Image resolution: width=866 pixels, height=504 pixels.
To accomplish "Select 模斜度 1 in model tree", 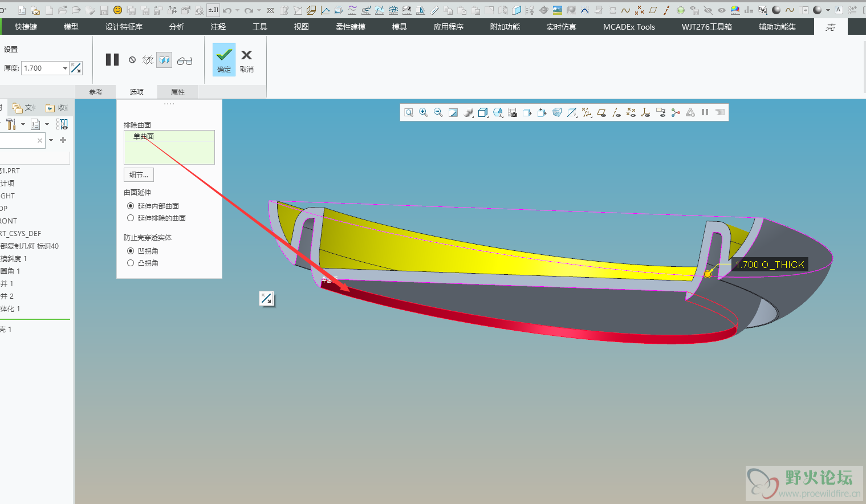I will click(14, 259).
